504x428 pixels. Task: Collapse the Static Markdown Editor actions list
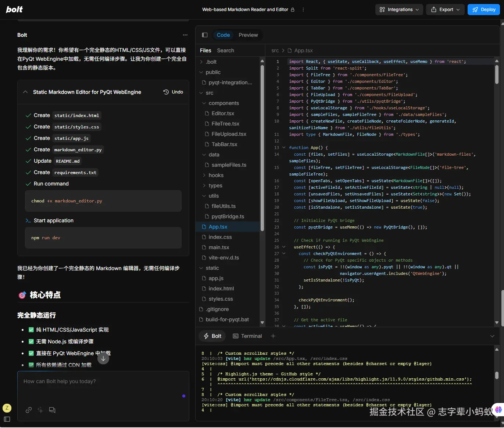tap(25, 92)
